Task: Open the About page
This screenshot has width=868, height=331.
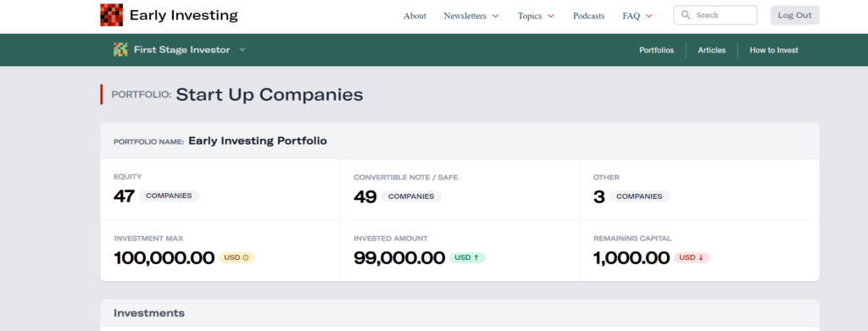Action: 415,16
